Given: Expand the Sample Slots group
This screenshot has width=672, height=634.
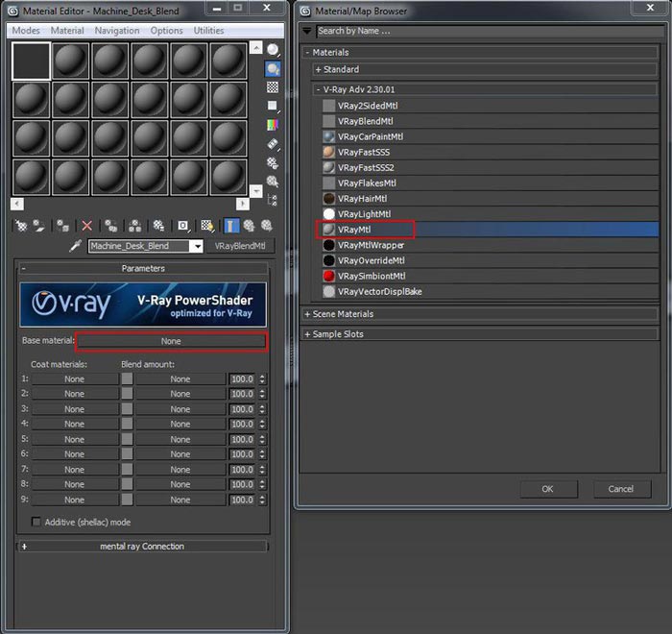Looking at the screenshot, I should click(x=480, y=334).
